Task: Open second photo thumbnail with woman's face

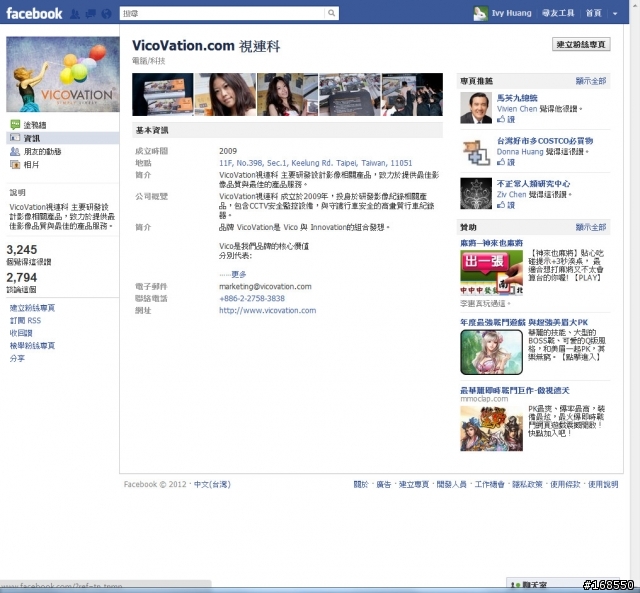Action: [x=225, y=94]
